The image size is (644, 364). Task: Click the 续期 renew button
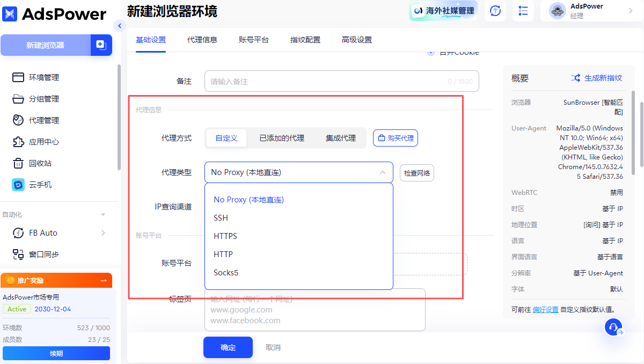pyautogui.click(x=56, y=353)
